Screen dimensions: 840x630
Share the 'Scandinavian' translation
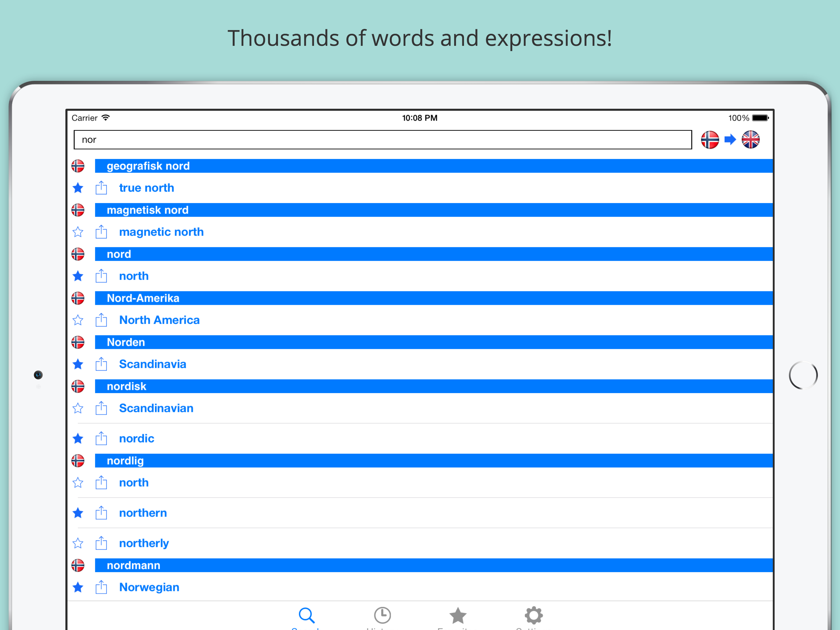click(101, 408)
